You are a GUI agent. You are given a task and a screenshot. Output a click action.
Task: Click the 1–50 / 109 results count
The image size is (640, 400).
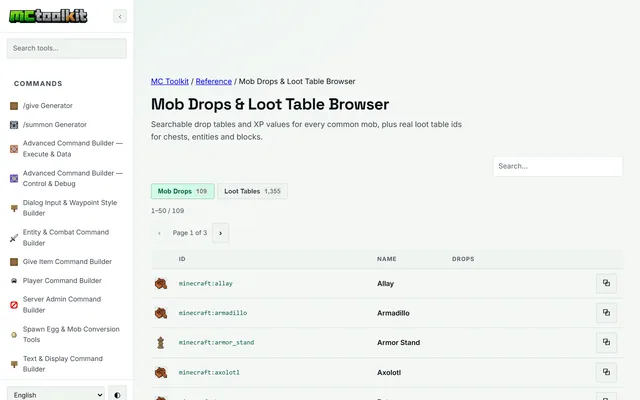click(167, 211)
